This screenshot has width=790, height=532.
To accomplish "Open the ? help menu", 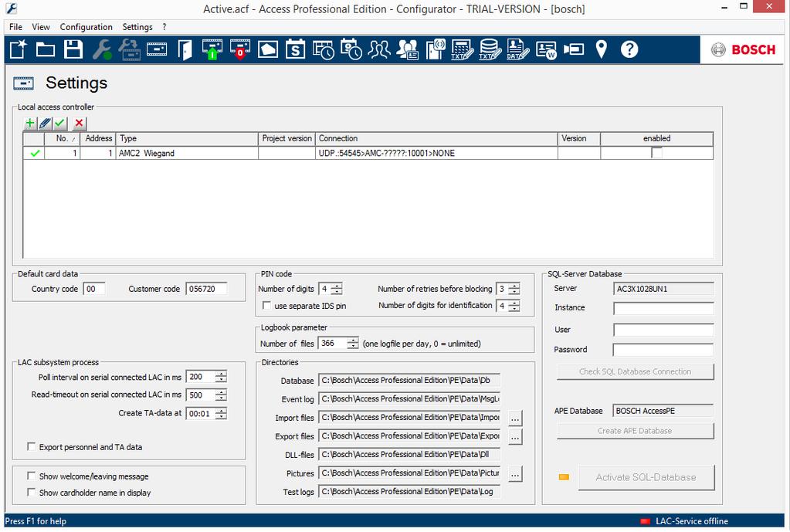I will 164,27.
